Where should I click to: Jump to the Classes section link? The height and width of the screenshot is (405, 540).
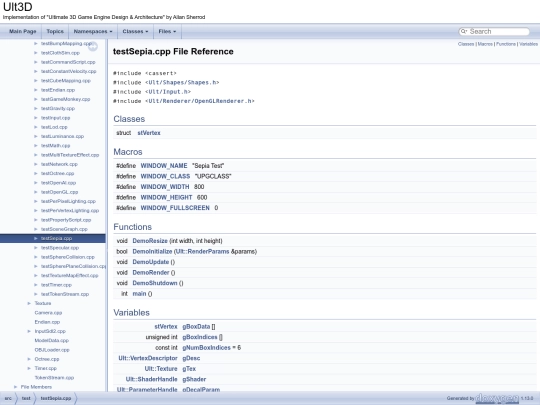click(466, 44)
